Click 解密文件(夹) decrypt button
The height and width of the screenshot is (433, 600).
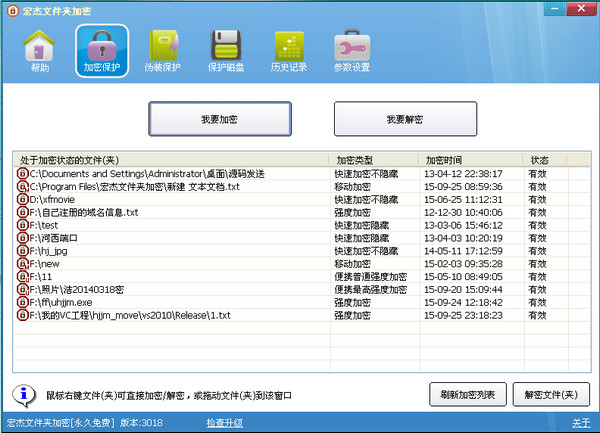(x=552, y=393)
